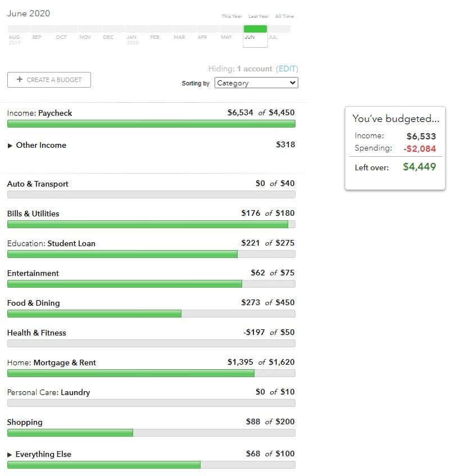Open the Bills & Utilities budget
This screenshot has height=476, width=450.
(x=33, y=214)
